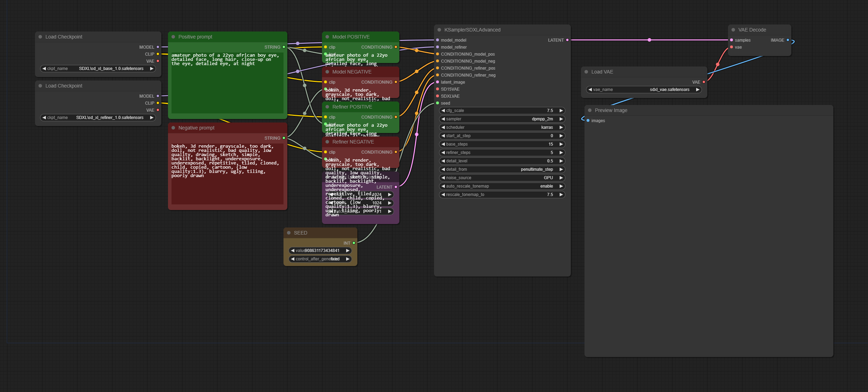Collapse the Refiner POSITIVE node title dot
Viewport: 868px width, 392px height.
pos(327,107)
